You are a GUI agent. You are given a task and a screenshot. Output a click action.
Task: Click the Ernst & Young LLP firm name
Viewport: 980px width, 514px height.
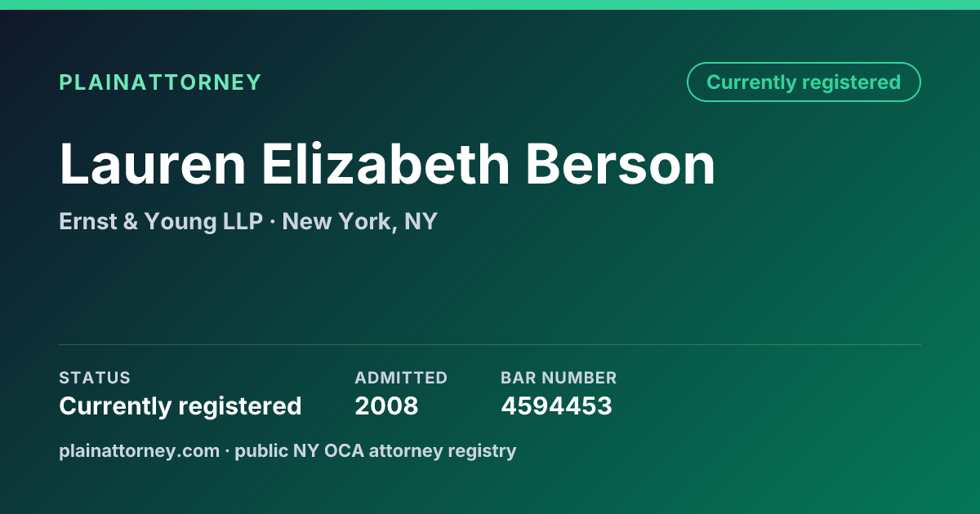(161, 221)
